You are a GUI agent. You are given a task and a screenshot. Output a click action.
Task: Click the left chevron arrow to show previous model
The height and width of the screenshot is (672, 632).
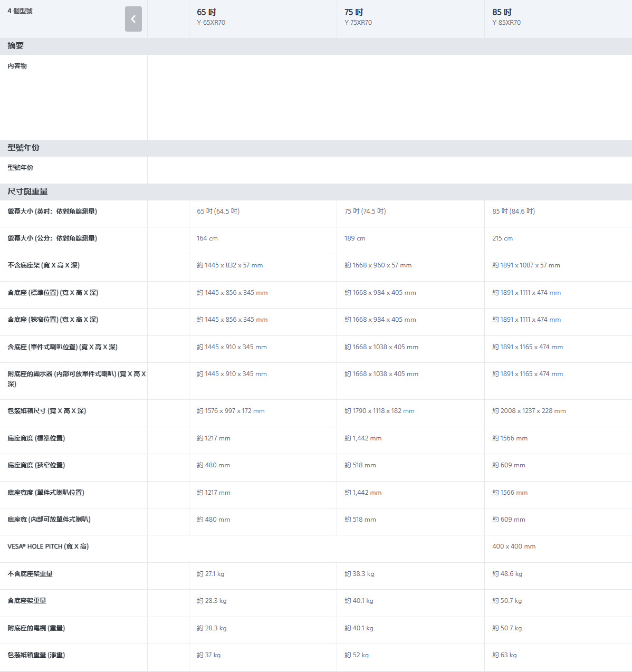click(x=133, y=19)
